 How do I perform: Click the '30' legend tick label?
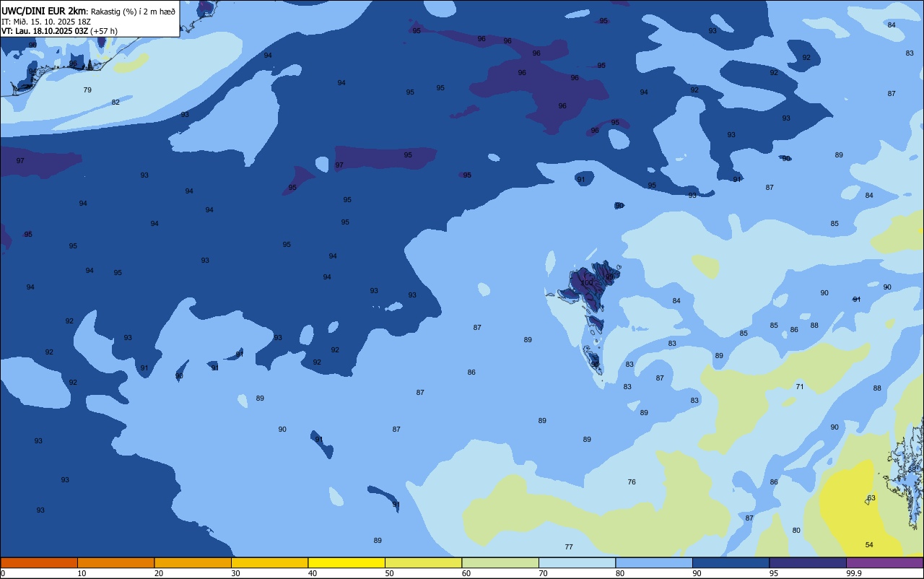[x=235, y=573]
